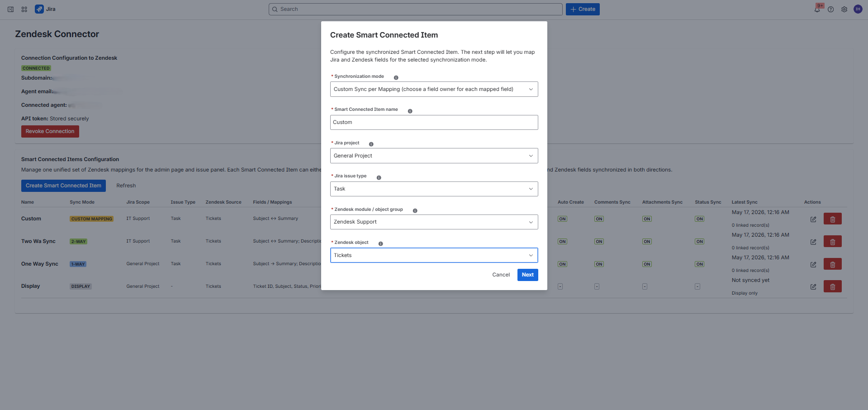Image resolution: width=868 pixels, height=410 pixels.
Task: Edit the Display row item
Action: pos(813,286)
